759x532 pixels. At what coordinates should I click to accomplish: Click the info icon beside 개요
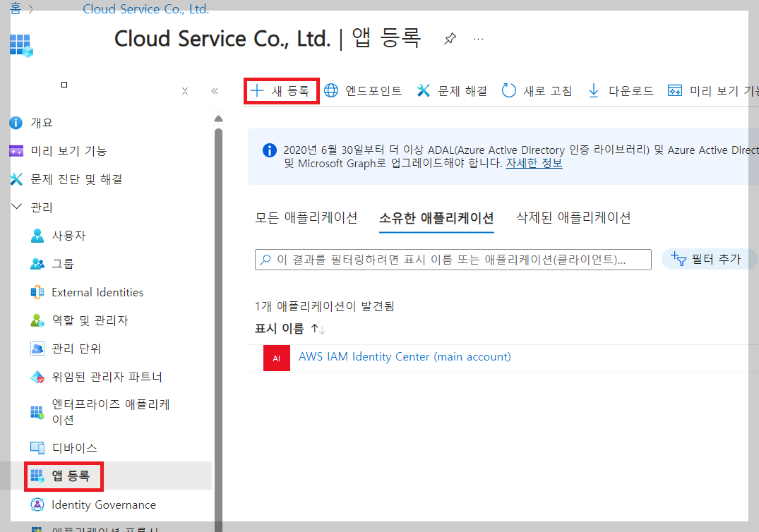(16, 123)
